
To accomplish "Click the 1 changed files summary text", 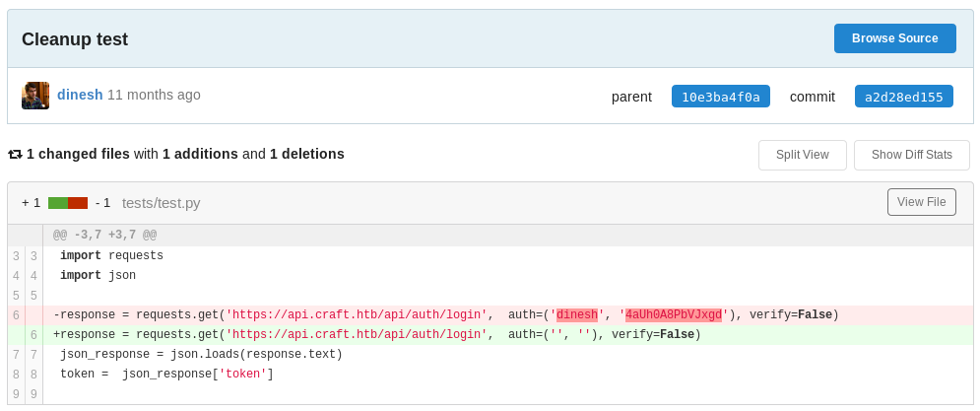I will click(78, 154).
